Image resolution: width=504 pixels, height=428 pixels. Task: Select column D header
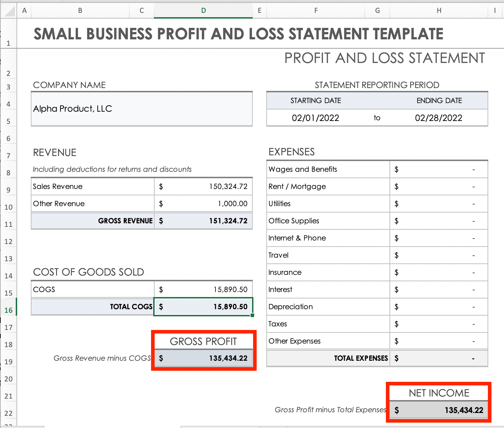coord(203,10)
